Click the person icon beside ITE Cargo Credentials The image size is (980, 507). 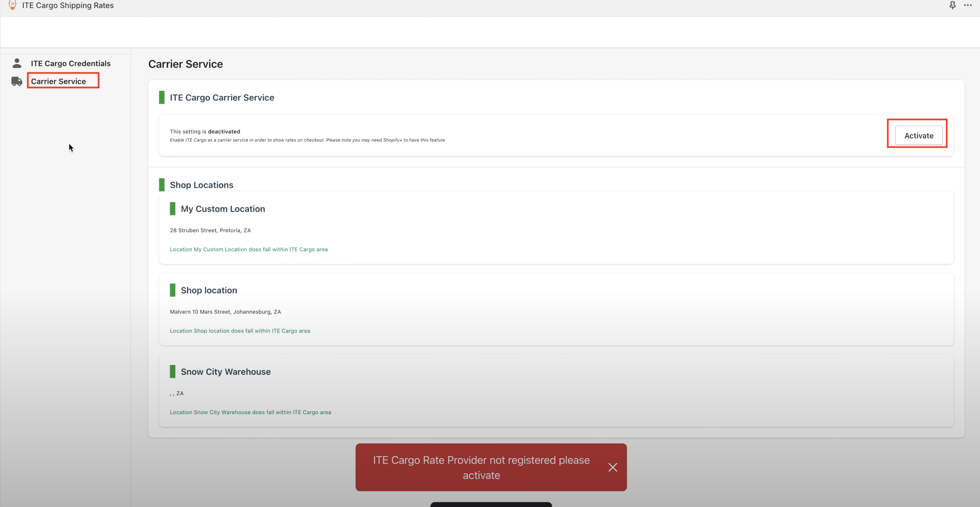click(17, 63)
